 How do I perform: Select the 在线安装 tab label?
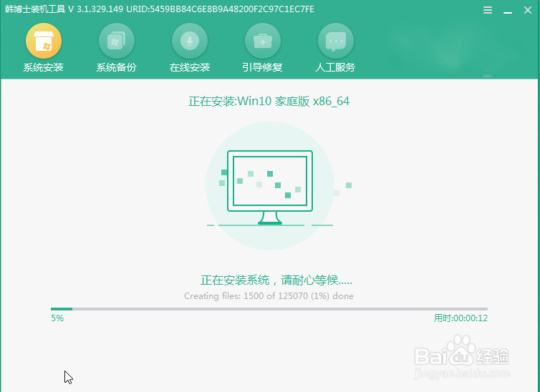[190, 67]
